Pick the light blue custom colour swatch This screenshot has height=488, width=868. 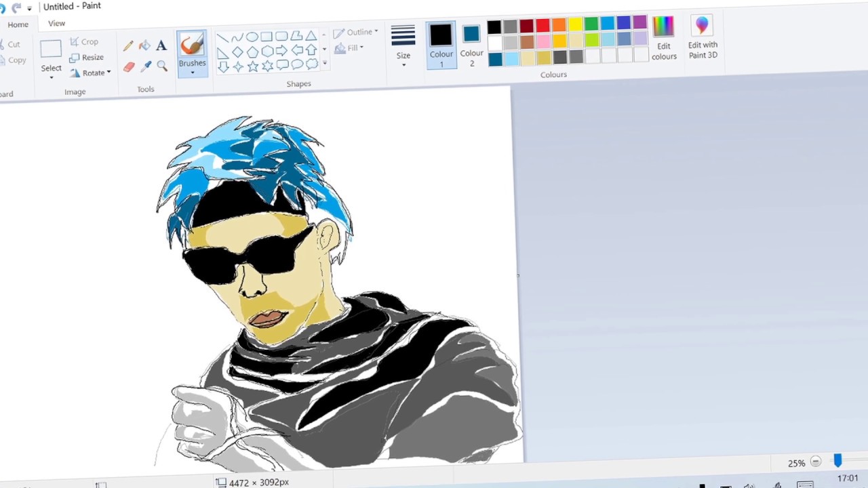tap(511, 59)
